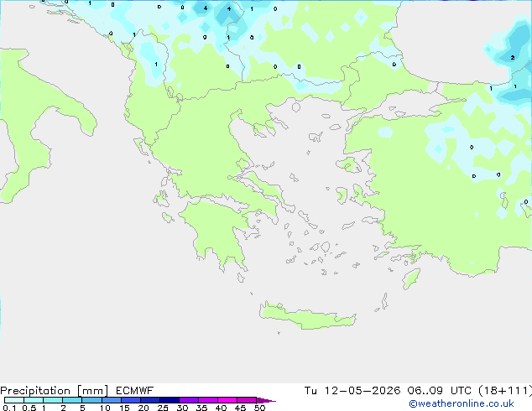Click the "0.5" legend value label
532x411 pixels.
coord(29,408)
